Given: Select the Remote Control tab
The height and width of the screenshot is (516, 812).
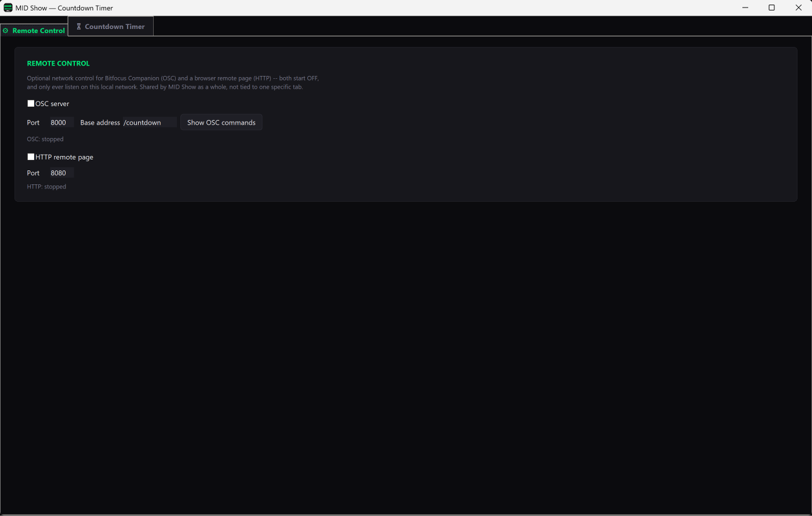Looking at the screenshot, I should (x=34, y=31).
